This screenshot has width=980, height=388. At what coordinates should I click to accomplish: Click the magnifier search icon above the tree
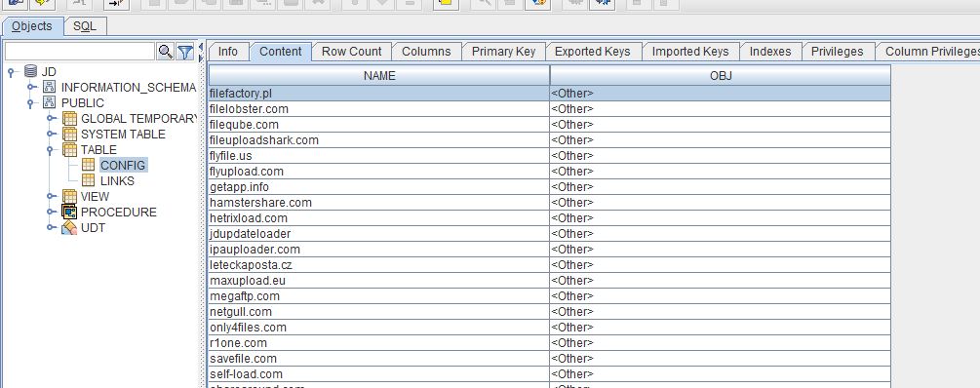[165, 52]
